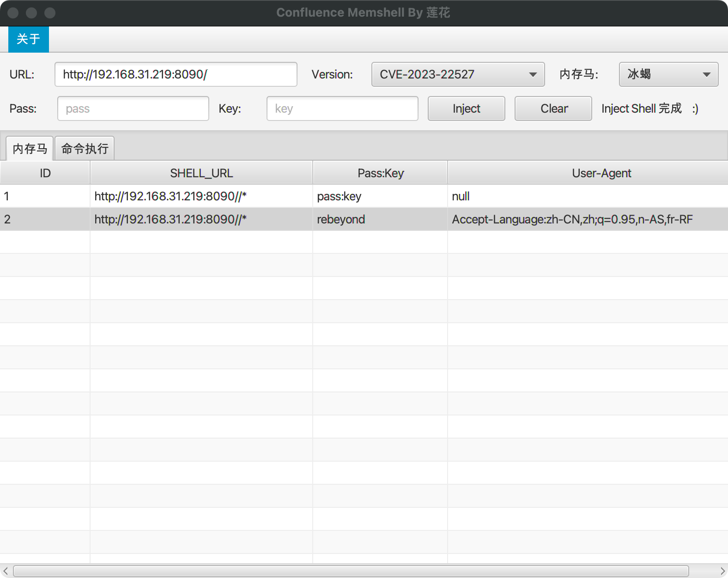Sort by the Pass:Key column header
Image resolution: width=728 pixels, height=578 pixels.
(380, 173)
